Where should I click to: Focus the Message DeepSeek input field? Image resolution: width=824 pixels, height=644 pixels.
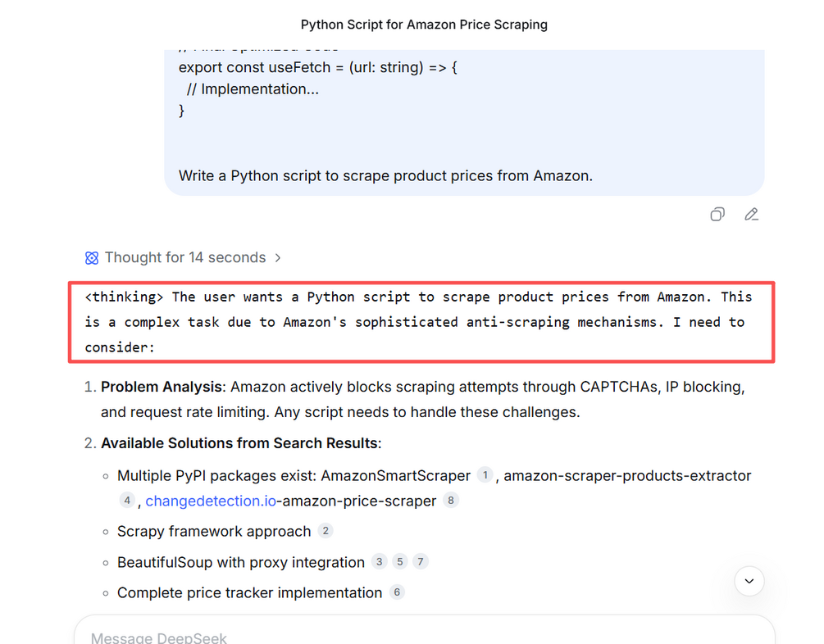(410, 635)
